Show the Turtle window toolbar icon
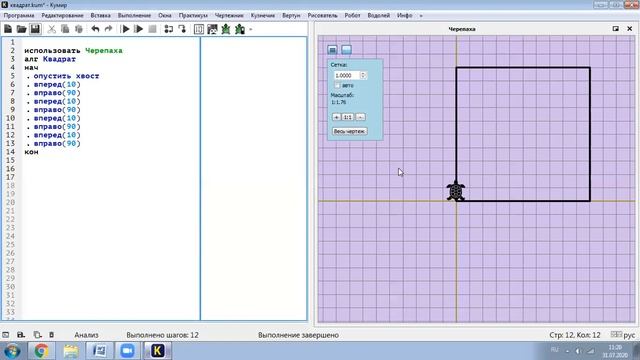 pos(226,29)
